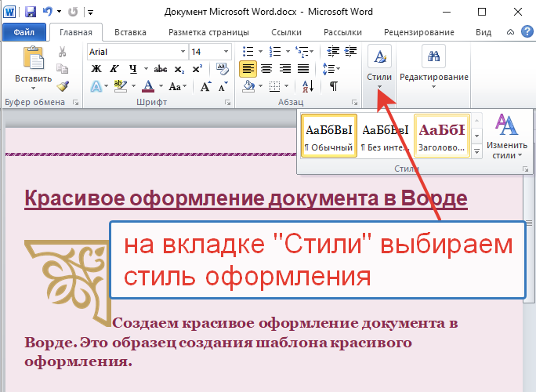Screen dimensions: 536x392
Task: Switch to the Вид tab
Action: click(x=483, y=32)
